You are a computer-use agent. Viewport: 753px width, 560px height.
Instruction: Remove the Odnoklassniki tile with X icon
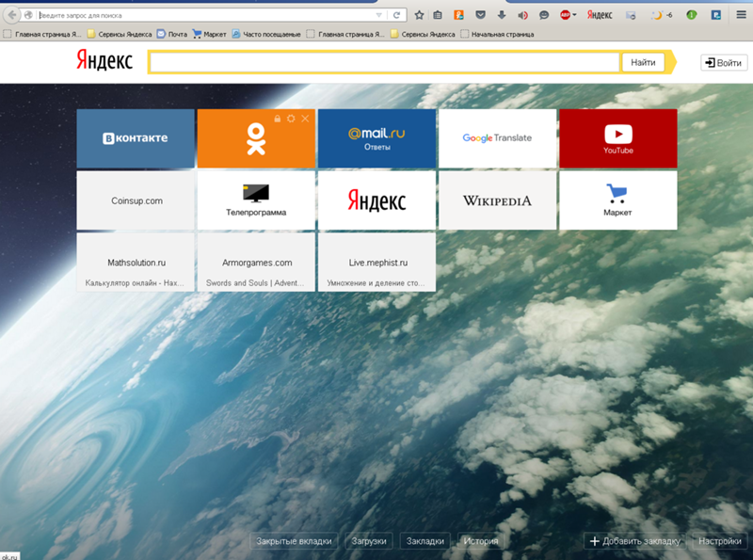tap(305, 119)
